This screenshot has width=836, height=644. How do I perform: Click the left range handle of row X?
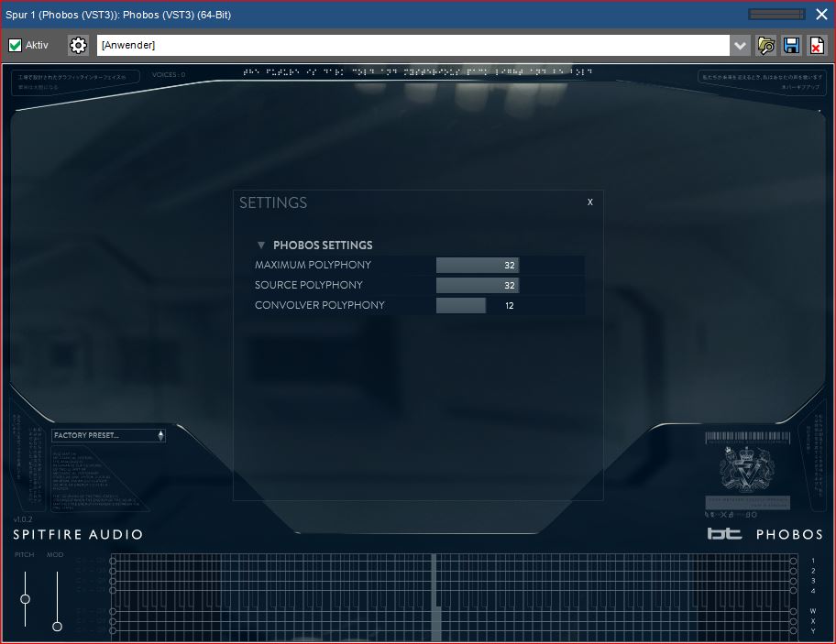113,621
